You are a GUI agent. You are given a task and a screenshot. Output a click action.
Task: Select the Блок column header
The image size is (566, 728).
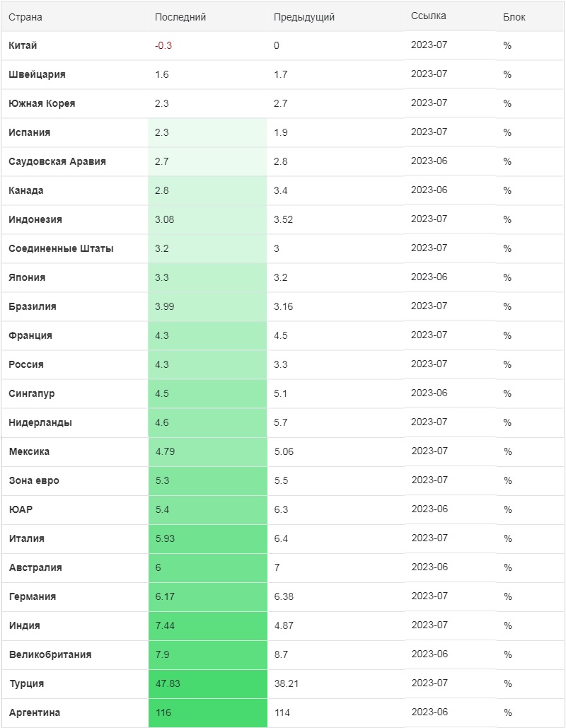[x=514, y=17]
